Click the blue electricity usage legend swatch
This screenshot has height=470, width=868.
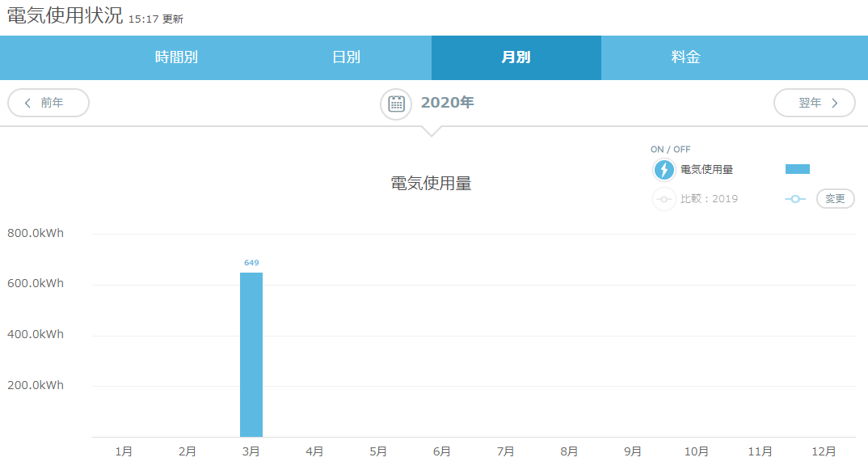coord(797,169)
